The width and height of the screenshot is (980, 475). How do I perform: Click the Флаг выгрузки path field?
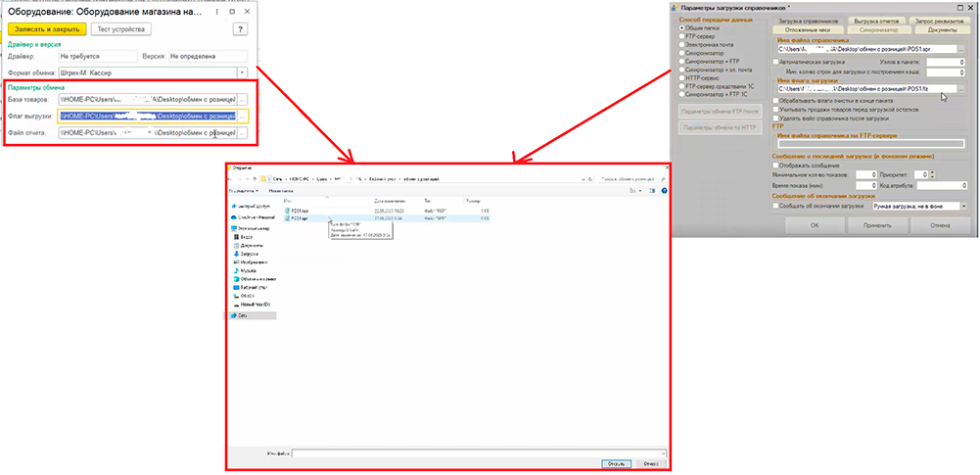[x=145, y=116]
